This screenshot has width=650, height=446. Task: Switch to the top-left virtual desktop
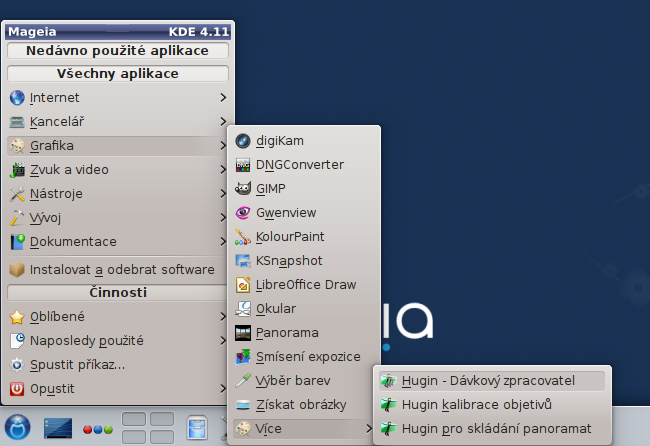(133, 419)
